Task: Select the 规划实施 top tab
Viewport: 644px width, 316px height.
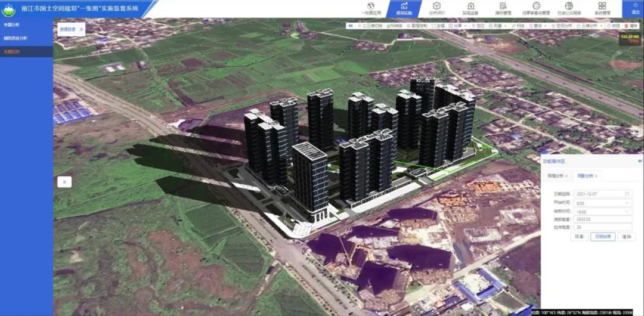Action: pyautogui.click(x=404, y=8)
